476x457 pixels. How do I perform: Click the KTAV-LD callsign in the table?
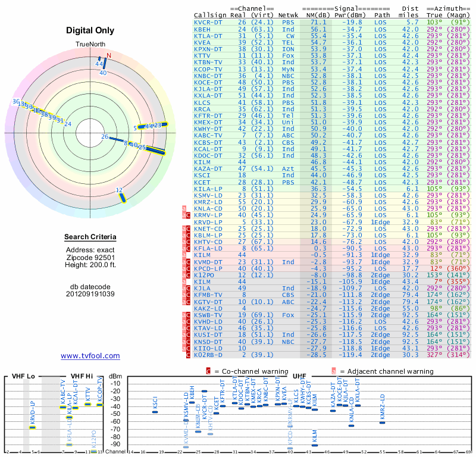point(208,328)
